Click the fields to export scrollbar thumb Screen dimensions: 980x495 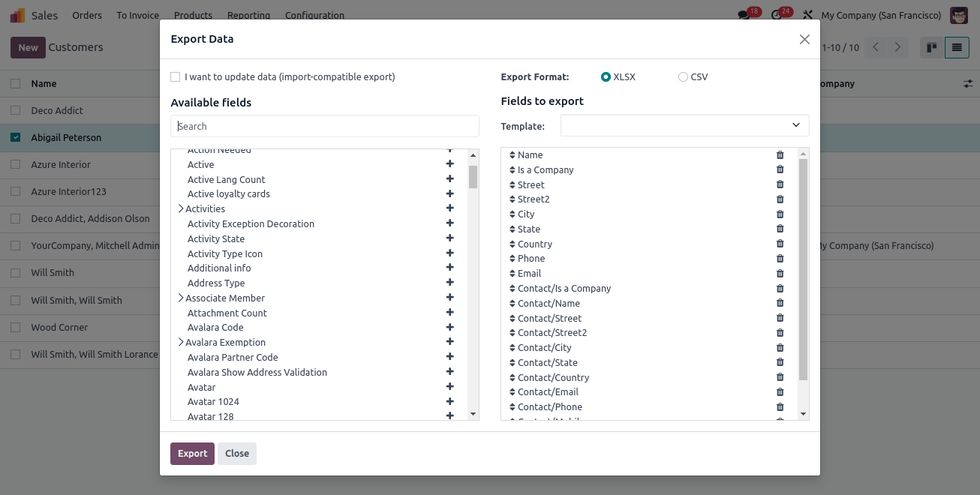click(803, 270)
